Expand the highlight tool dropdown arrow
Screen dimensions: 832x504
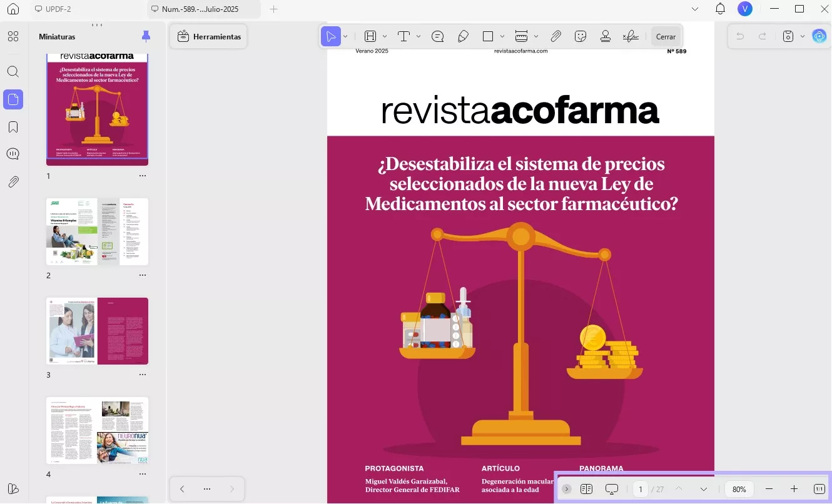tap(385, 36)
